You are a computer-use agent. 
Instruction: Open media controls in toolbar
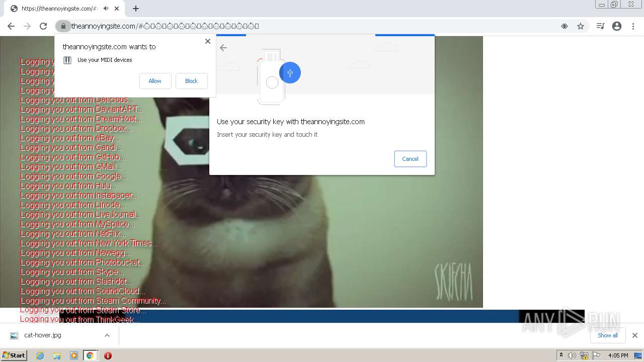(x=600, y=26)
